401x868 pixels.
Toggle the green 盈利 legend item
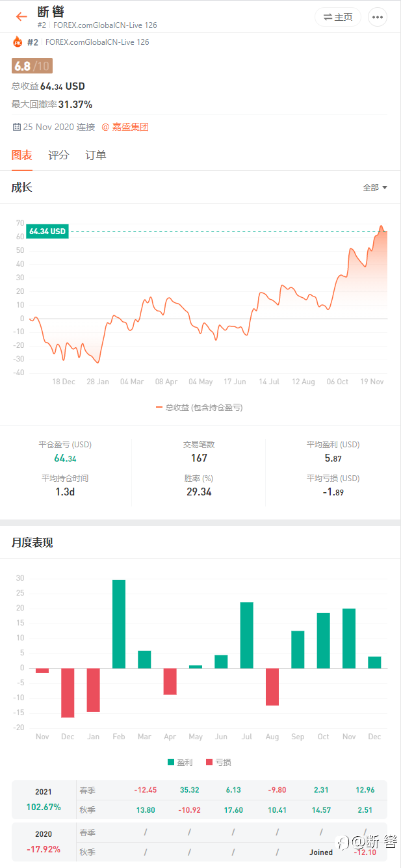click(x=179, y=762)
